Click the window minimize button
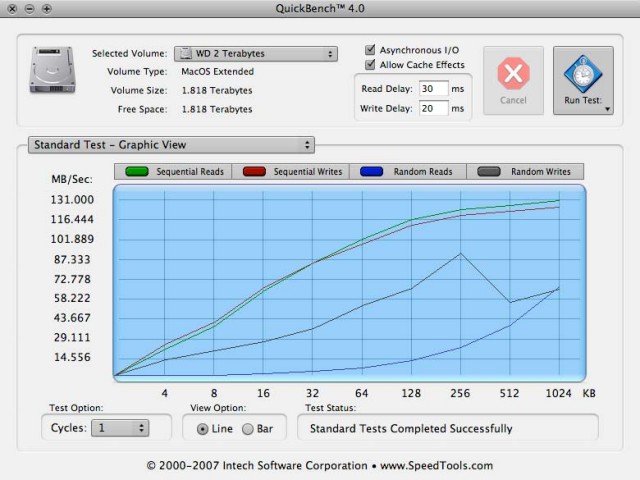Viewport: 640px width, 480px height. point(29,9)
